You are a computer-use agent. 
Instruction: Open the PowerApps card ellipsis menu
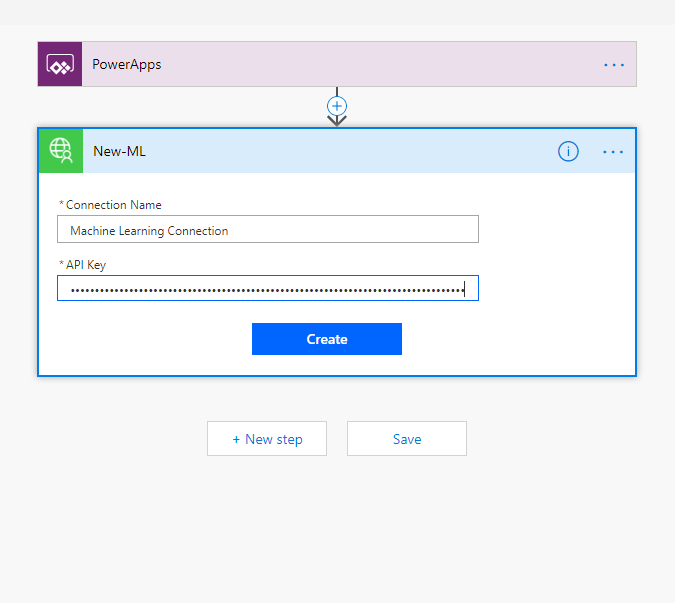(613, 64)
